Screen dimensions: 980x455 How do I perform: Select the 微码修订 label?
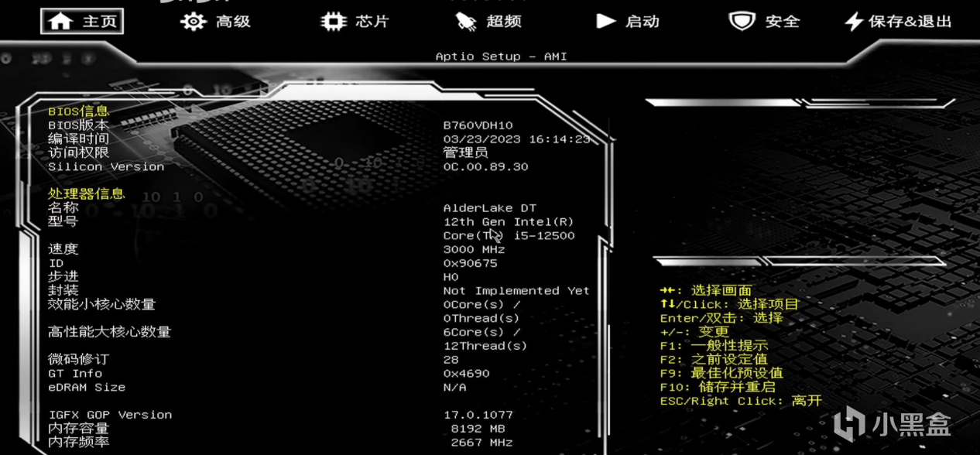[79, 360]
